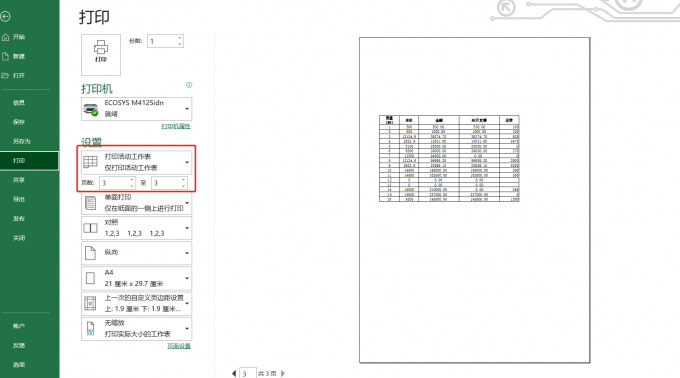Increase copies count with up arrow
680x378 pixels.
click(x=180, y=38)
